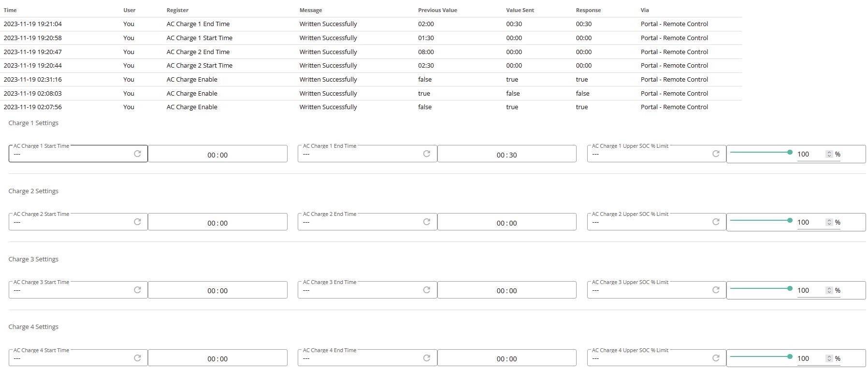Refresh the AC Charge 3 Start Time value
Viewport: 868px width, 370px height.
(x=137, y=290)
